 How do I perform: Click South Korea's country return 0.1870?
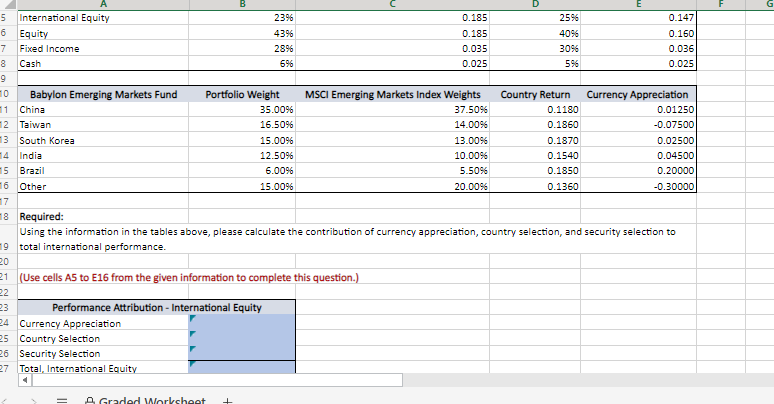click(535, 140)
